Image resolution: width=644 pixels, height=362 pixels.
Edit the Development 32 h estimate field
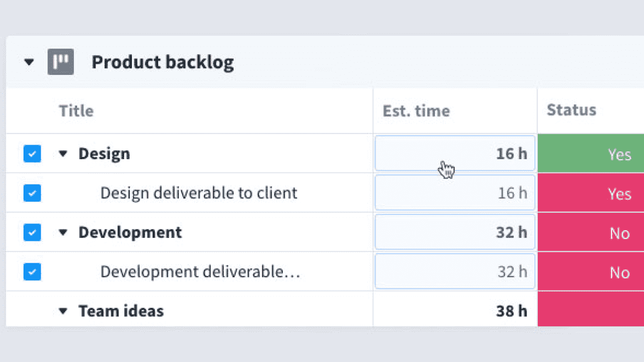pos(454,232)
